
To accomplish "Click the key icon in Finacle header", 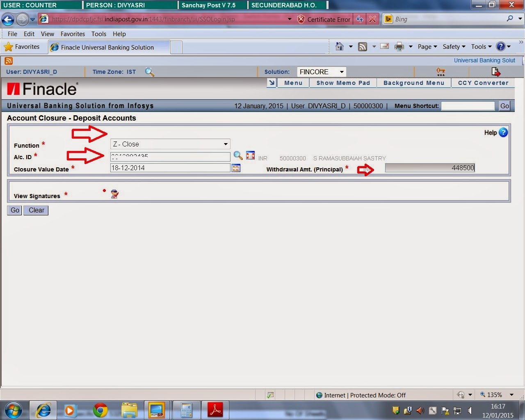I will (441, 72).
